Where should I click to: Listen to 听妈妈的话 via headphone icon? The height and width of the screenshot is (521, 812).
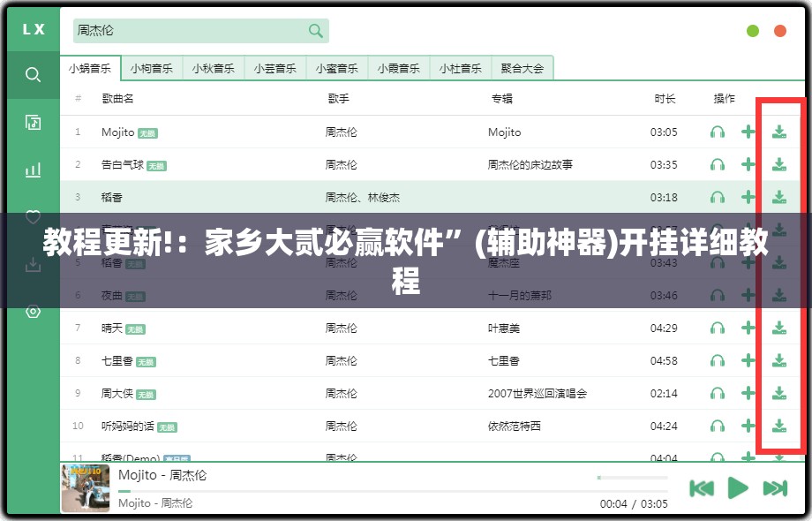coord(718,427)
